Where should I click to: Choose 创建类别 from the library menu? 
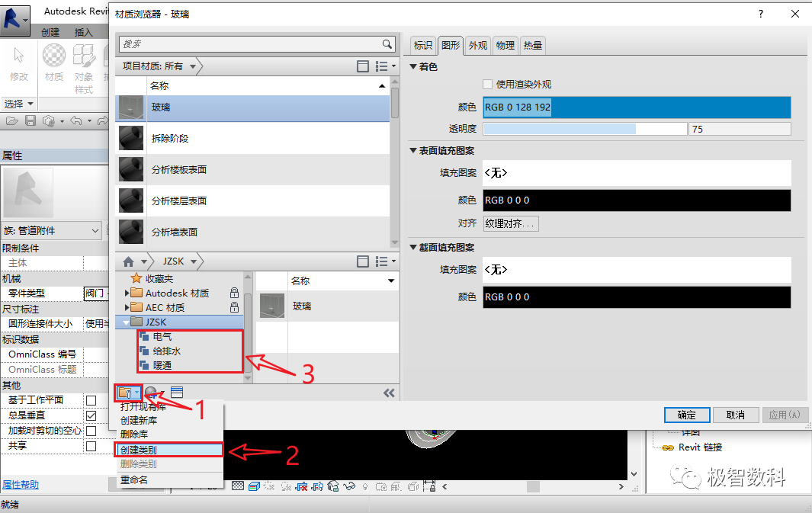[168, 450]
